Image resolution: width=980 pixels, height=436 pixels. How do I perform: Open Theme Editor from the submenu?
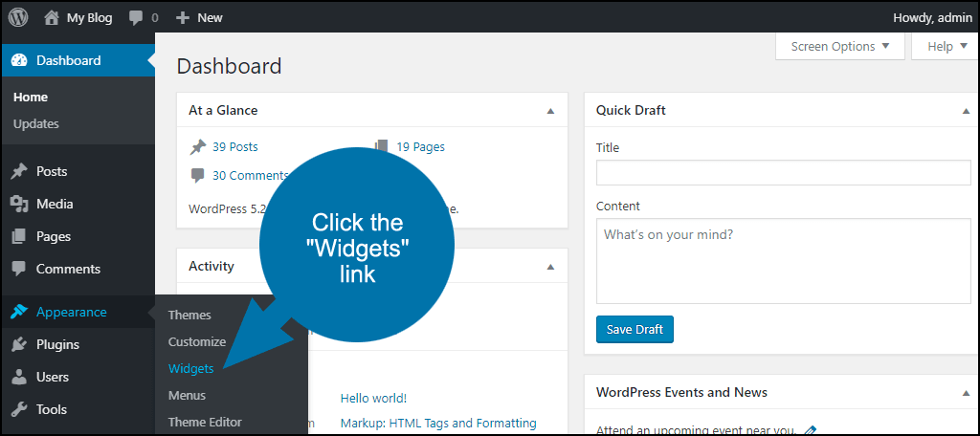tap(205, 422)
